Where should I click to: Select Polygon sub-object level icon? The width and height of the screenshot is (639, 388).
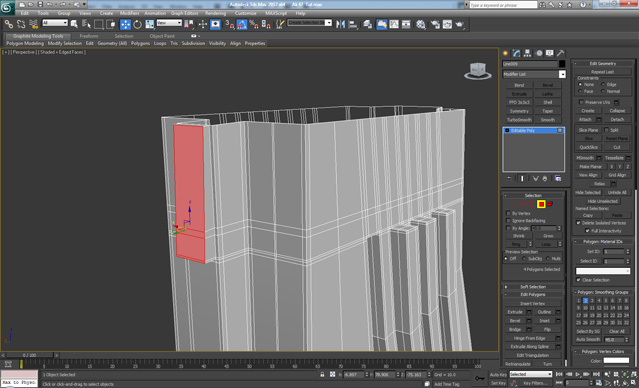coord(541,204)
